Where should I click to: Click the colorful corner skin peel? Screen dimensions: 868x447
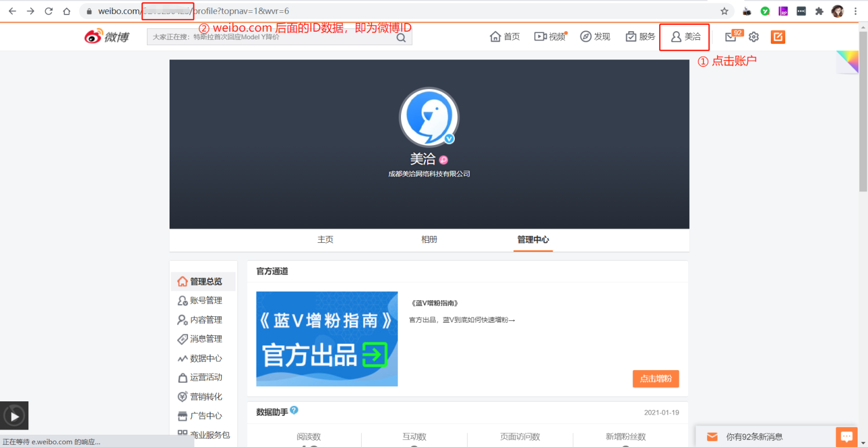click(x=847, y=62)
